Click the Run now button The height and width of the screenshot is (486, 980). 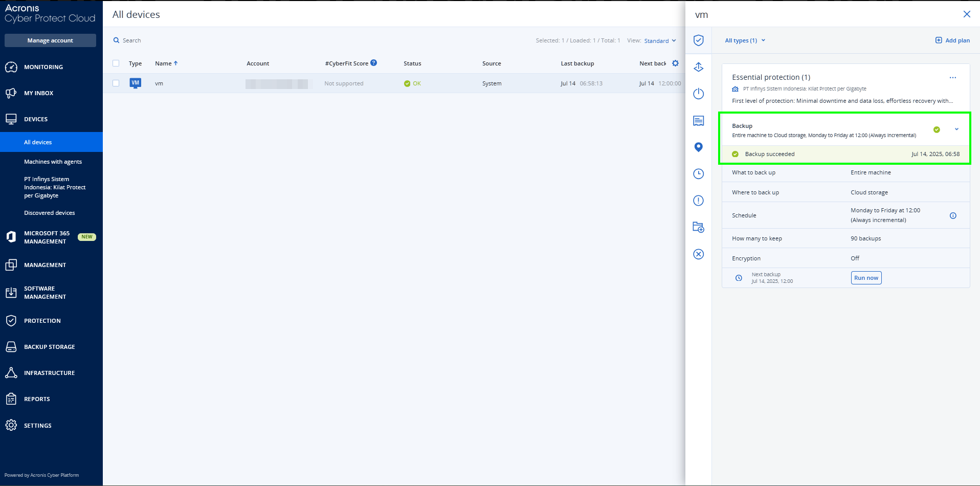[866, 278]
